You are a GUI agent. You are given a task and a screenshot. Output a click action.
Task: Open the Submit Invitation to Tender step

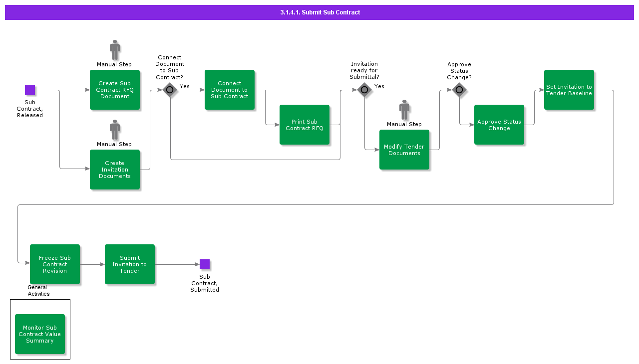tap(130, 264)
